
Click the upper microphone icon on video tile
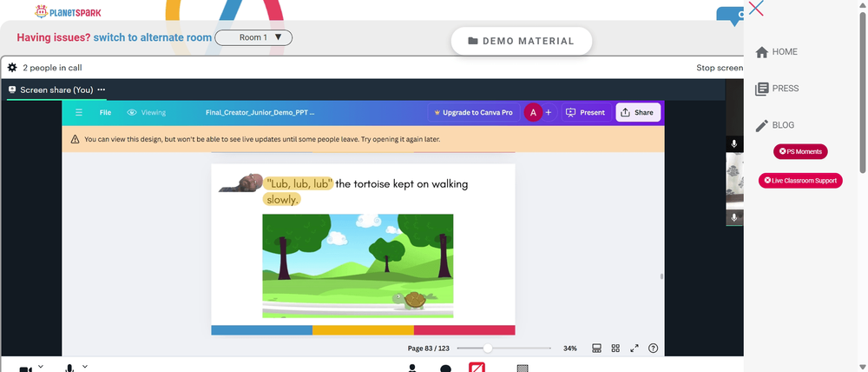734,143
